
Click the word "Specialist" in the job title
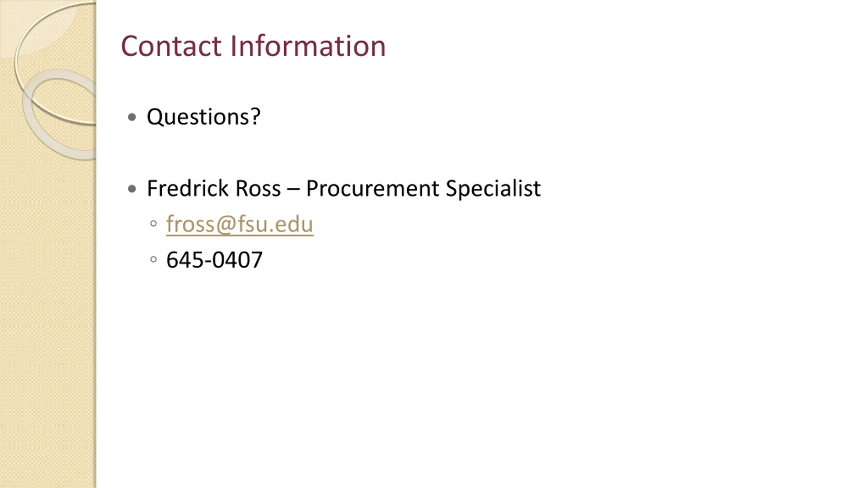click(x=493, y=189)
